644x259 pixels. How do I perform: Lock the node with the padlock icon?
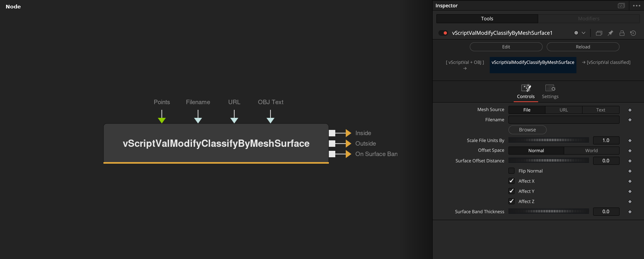[622, 33]
